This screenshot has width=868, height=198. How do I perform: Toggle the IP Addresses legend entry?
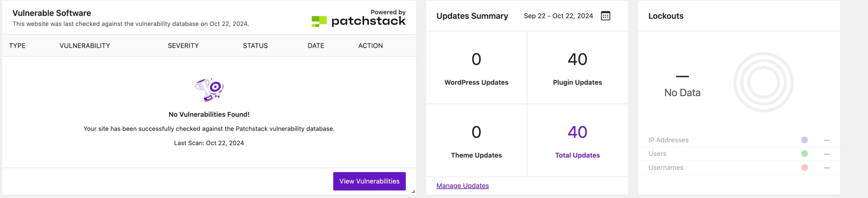click(x=668, y=140)
